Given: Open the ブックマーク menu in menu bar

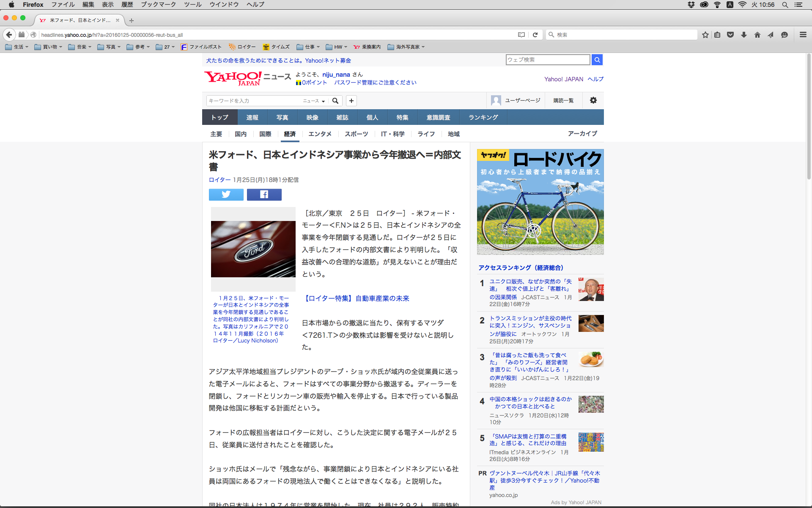Looking at the screenshot, I should pyautogui.click(x=158, y=5).
